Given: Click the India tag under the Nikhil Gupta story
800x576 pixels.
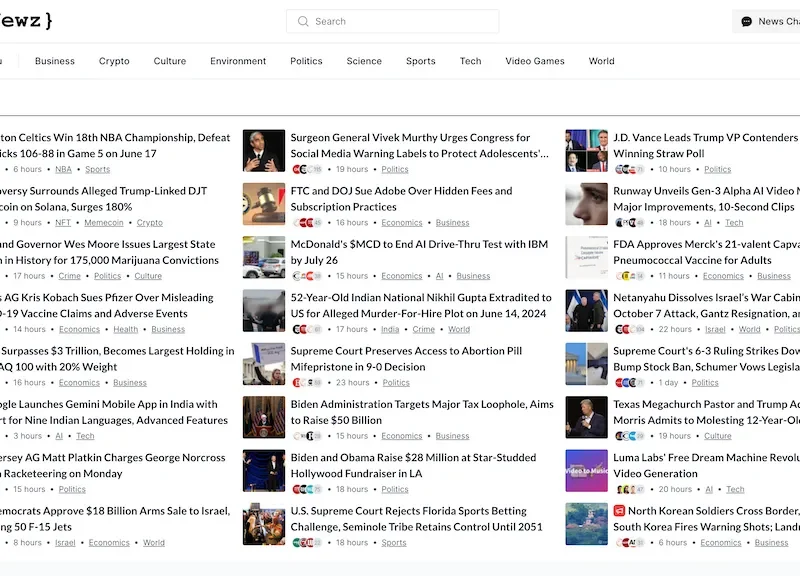Looking at the screenshot, I should [390, 330].
